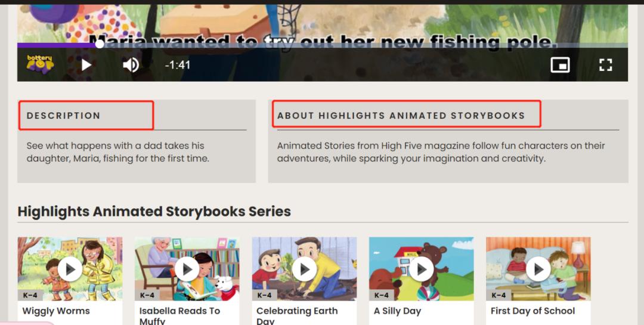Open the Celebrating Earth Day title link
Image resolution: width=644 pixels, height=325 pixels.
pos(297,311)
